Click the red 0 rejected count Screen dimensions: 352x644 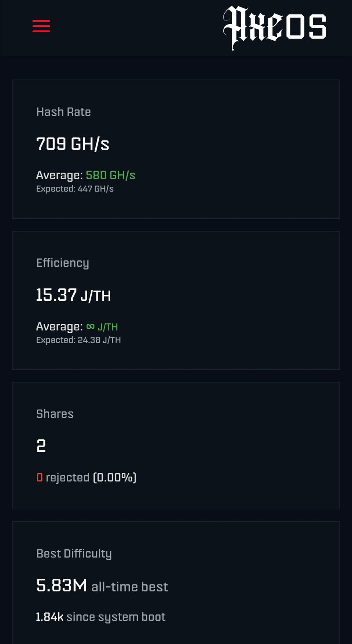[40, 477]
